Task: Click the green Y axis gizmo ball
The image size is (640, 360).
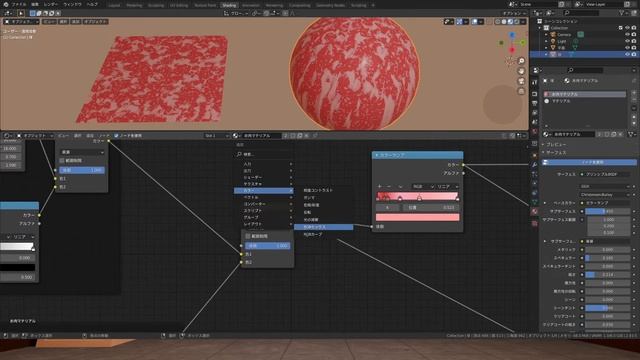Action: pyautogui.click(x=523, y=42)
